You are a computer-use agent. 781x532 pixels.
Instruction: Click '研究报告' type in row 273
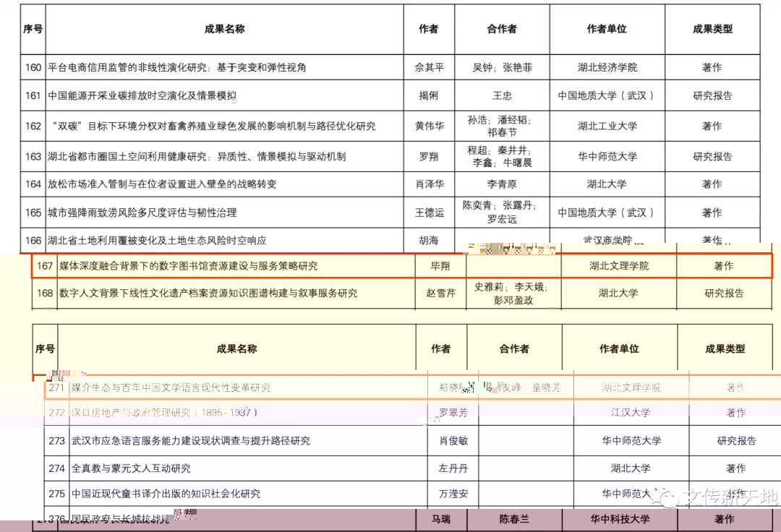point(736,440)
